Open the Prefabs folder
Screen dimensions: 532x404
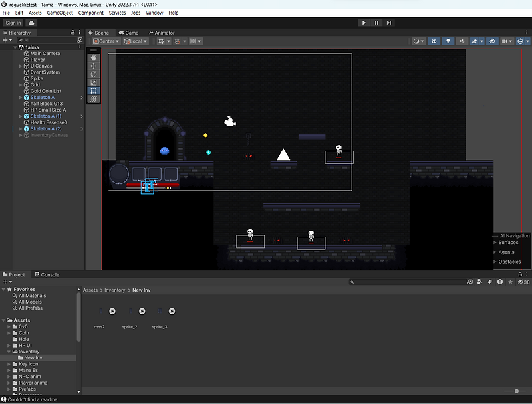click(27, 389)
